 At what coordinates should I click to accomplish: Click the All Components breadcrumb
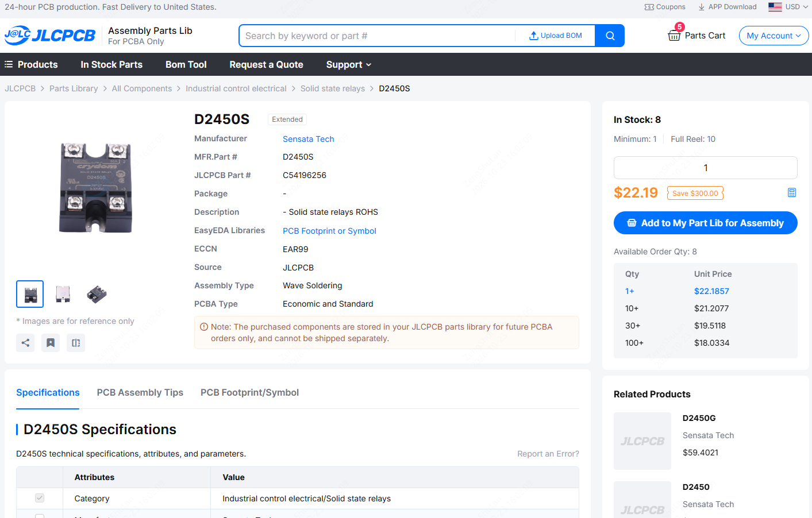pos(142,88)
